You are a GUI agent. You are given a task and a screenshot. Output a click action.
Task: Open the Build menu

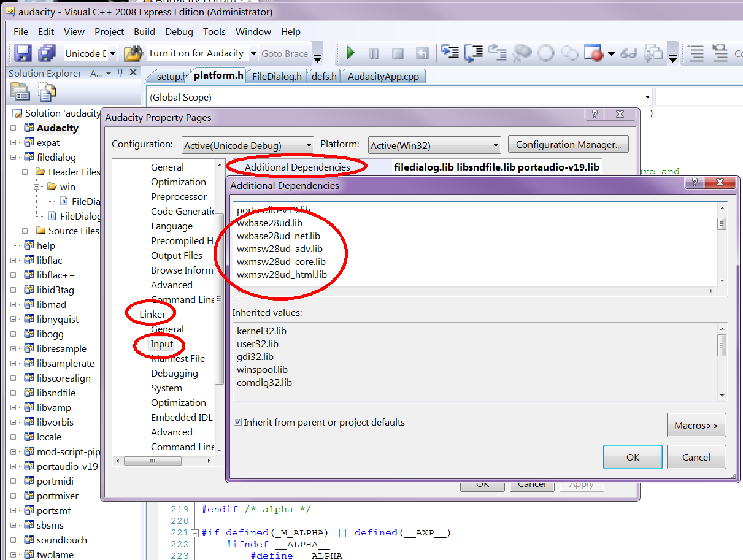pyautogui.click(x=144, y=32)
